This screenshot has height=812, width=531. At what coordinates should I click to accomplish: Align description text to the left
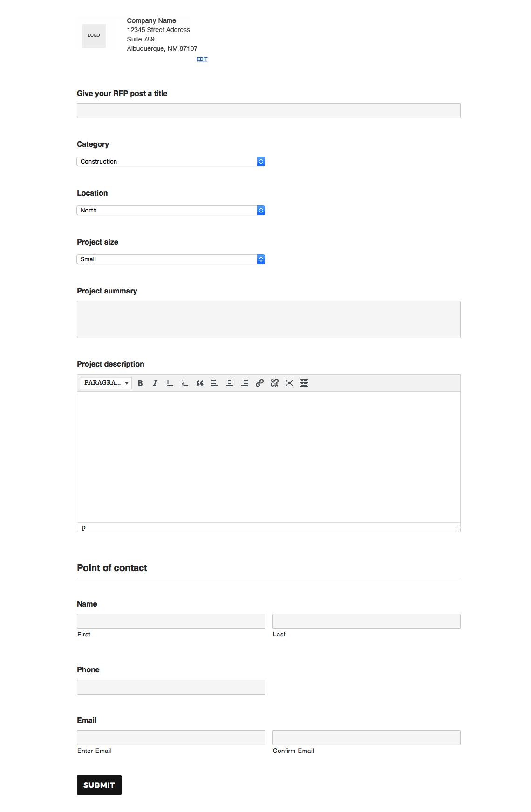click(215, 383)
